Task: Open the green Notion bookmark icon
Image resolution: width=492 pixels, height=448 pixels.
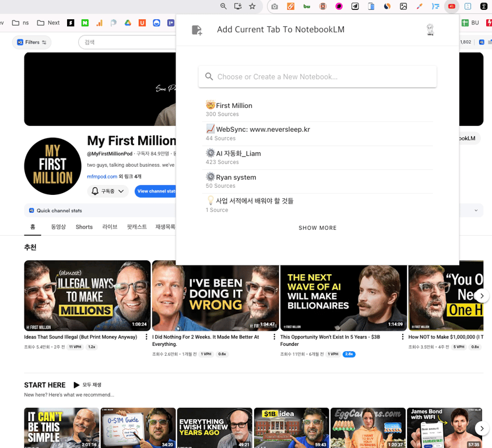Action: [x=85, y=23]
